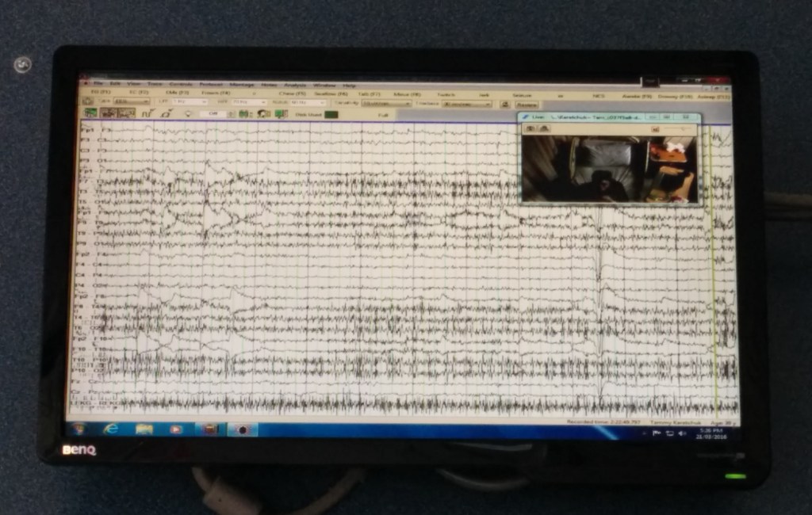
Task: Click the Disk Used green indicator
Action: coord(331,115)
